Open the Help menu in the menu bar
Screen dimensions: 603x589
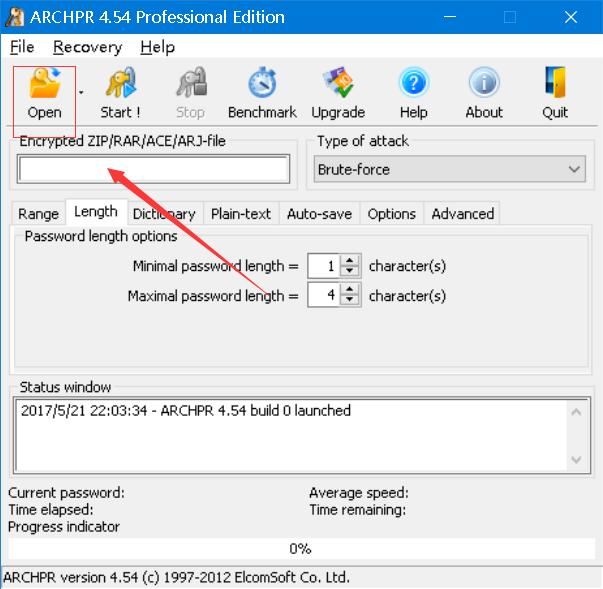(x=157, y=47)
